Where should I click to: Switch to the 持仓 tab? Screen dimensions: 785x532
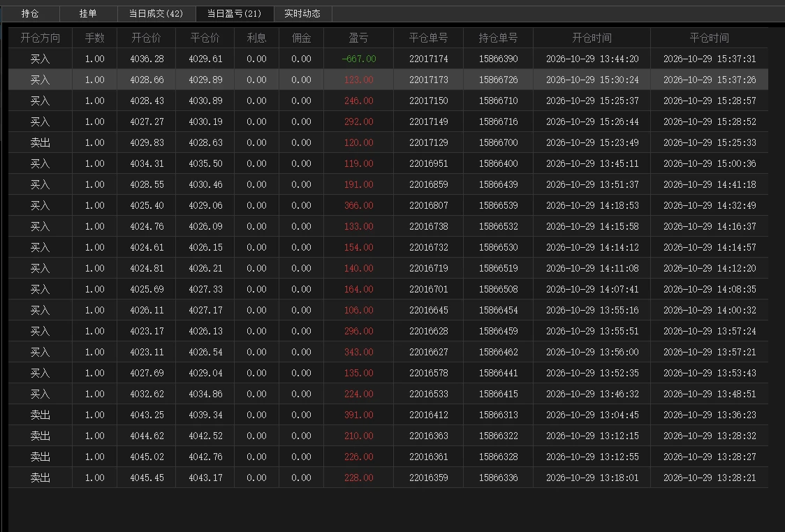pos(30,13)
